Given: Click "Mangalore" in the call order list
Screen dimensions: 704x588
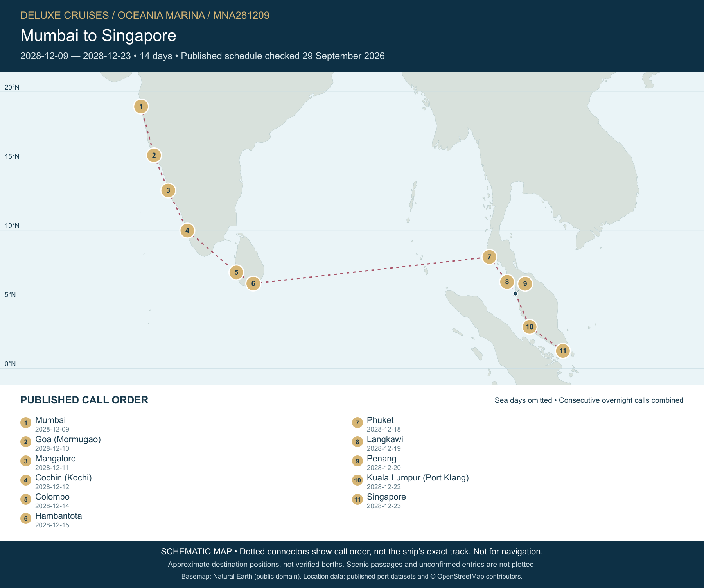Looking at the screenshot, I should (x=56, y=459).
